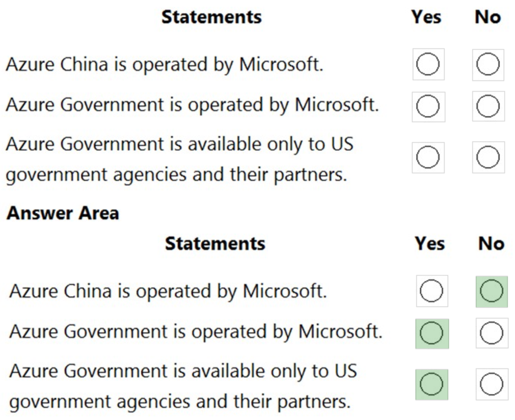Choose the highlighted Yes for government agencies availability
Image resolution: width=515 pixels, height=420 pixels.
tap(431, 385)
